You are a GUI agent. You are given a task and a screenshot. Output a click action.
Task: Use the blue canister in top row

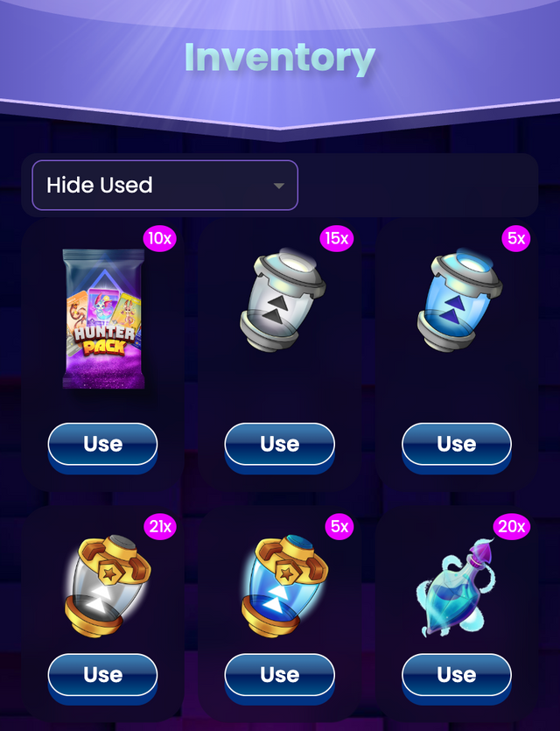click(x=457, y=444)
